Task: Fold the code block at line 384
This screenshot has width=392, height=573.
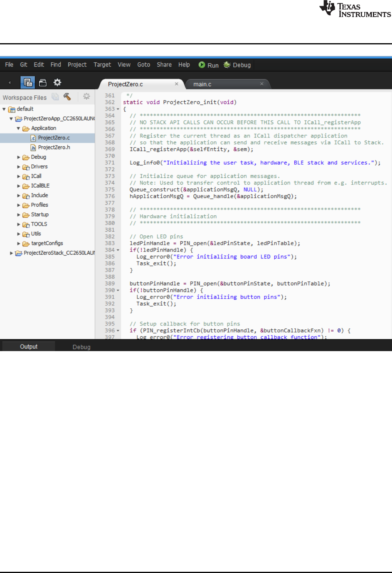Action: [x=118, y=250]
